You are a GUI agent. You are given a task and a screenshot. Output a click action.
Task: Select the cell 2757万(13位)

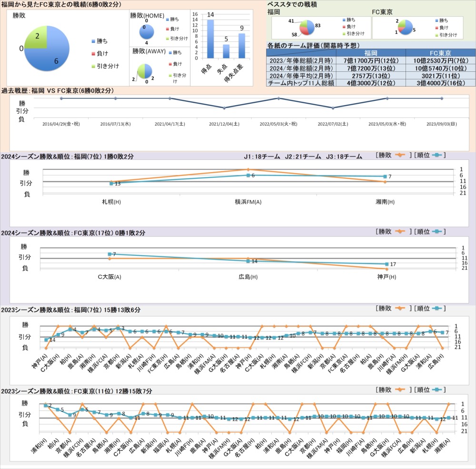[371, 76]
